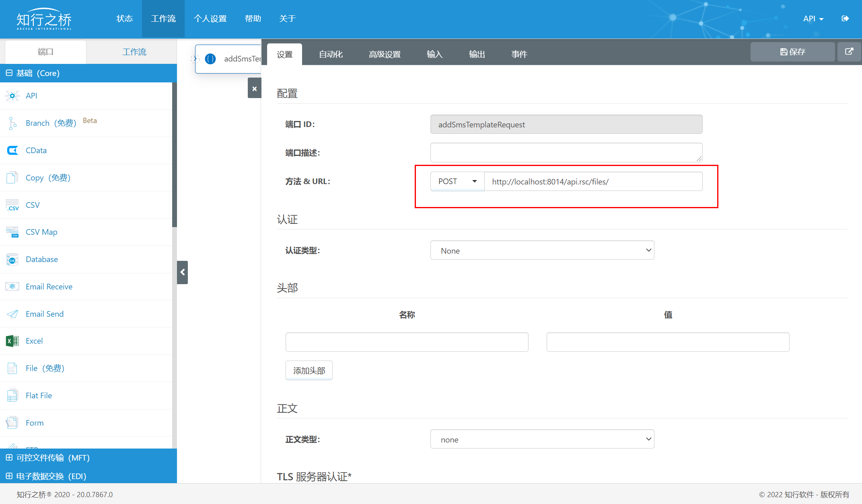Expand the 正文类型 none dropdown

543,439
